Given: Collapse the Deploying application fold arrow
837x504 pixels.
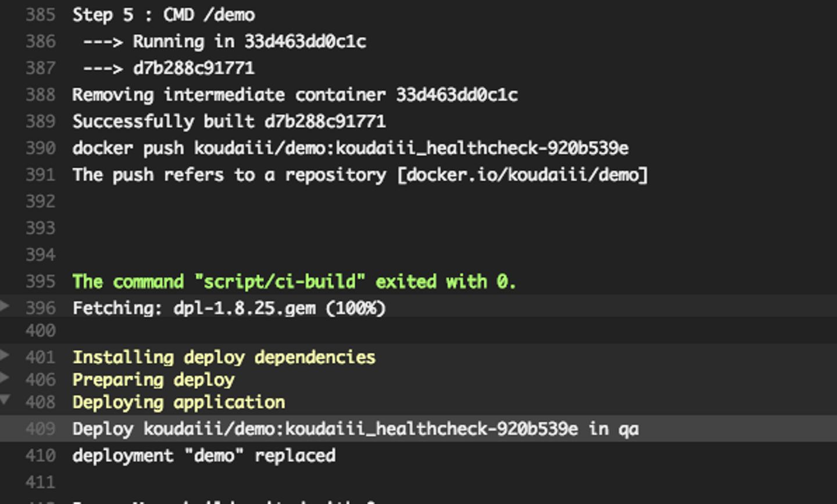Looking at the screenshot, I should 5,400.
